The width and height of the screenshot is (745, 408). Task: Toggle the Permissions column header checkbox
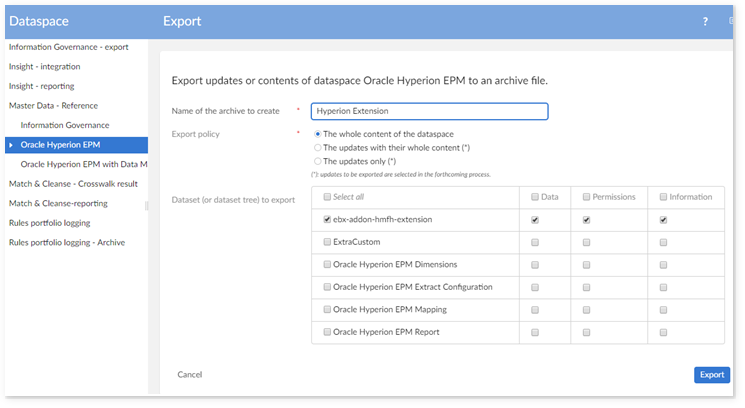pos(586,197)
